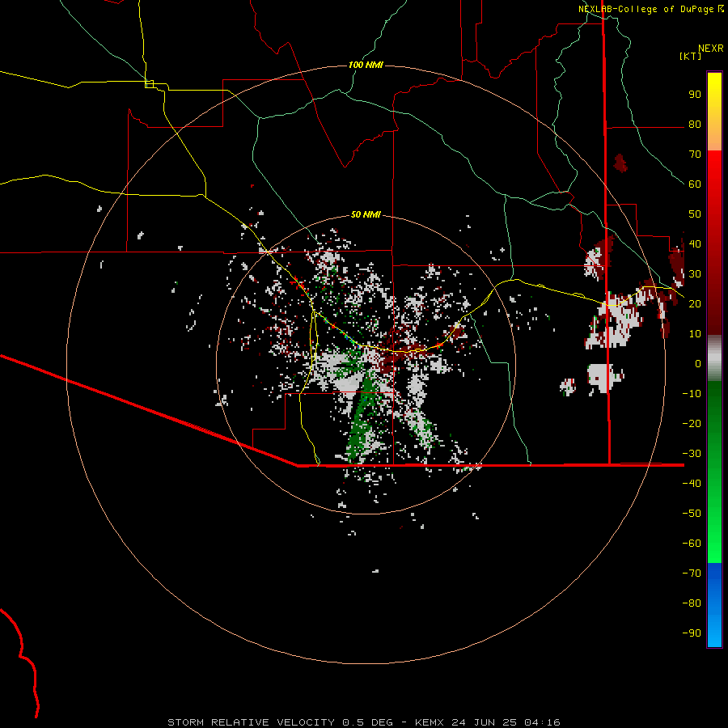728x728 pixels.
Task: Click the 60 value on the velocity scale
Action: [x=695, y=184]
